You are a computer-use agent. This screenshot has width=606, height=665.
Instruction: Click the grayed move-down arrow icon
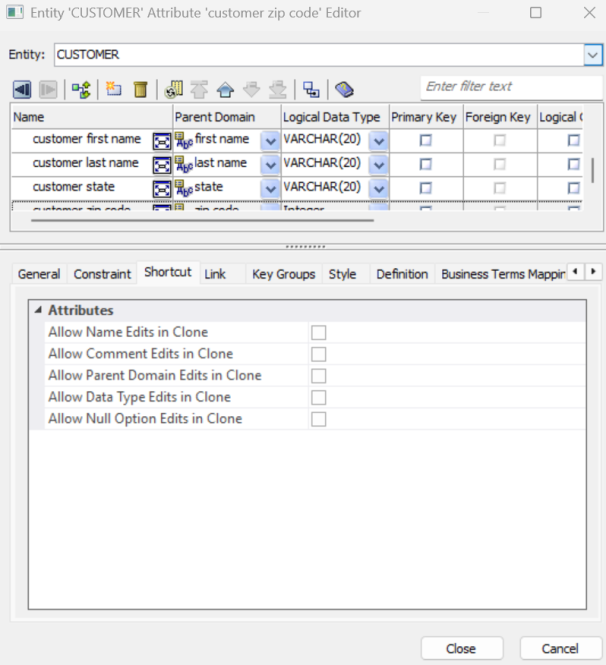pos(251,90)
